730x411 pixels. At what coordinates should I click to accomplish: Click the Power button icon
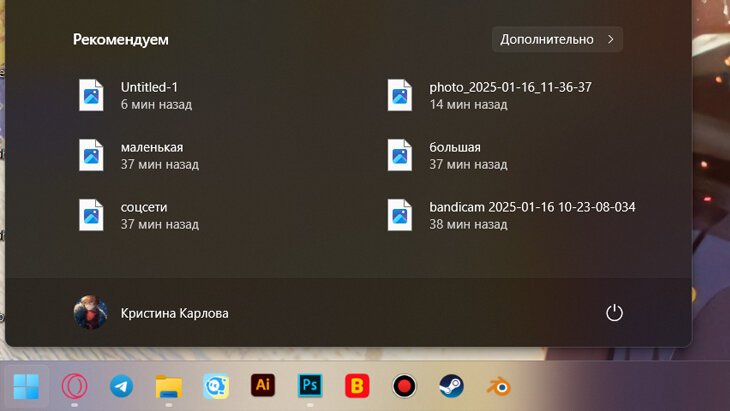pos(614,313)
